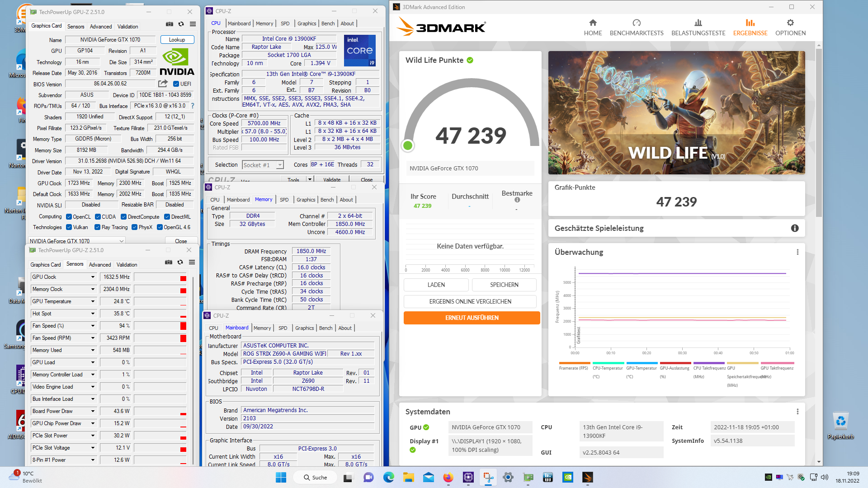This screenshot has width=868, height=488.
Task: Expand the Memory Clock sensor dropdown
Action: (x=93, y=289)
